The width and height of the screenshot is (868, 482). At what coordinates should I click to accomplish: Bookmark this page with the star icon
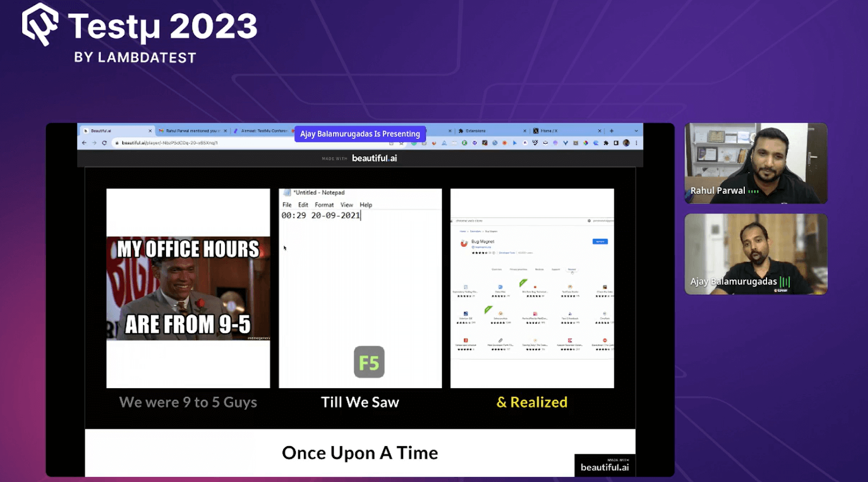pyautogui.click(x=401, y=143)
